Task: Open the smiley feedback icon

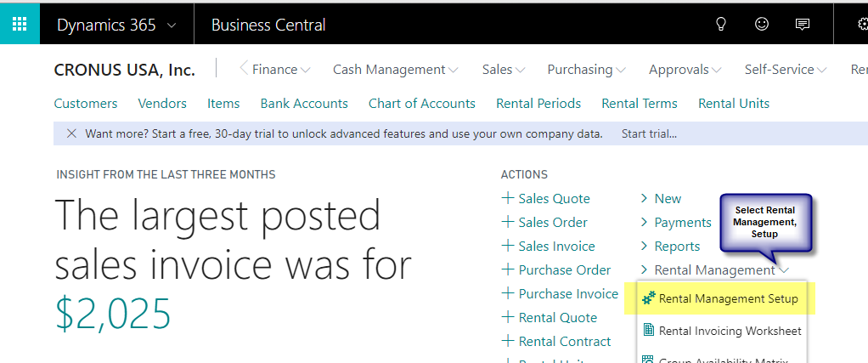Action: click(x=762, y=24)
